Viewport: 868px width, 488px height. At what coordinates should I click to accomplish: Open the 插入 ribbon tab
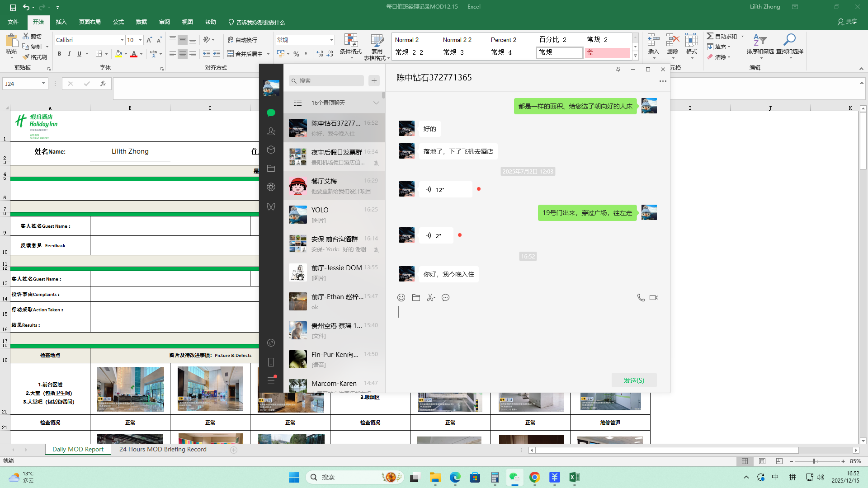coord(61,22)
